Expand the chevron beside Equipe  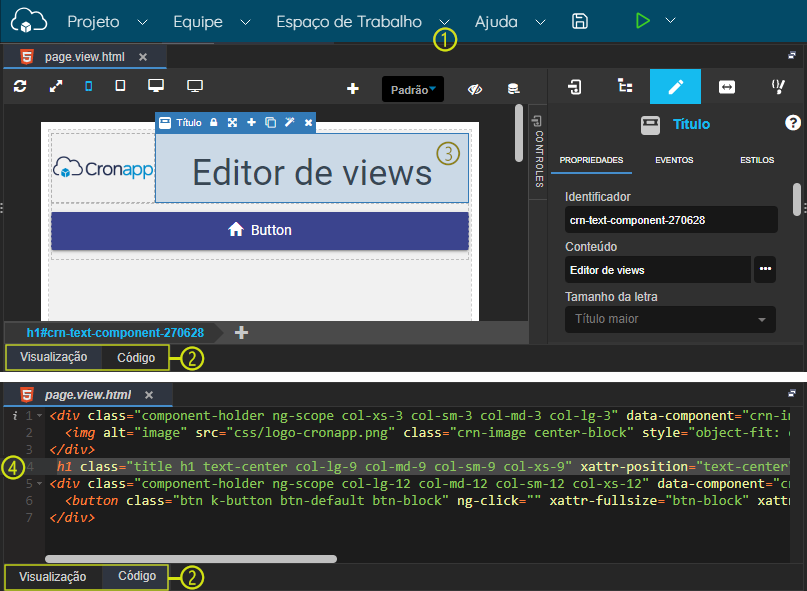tap(245, 22)
